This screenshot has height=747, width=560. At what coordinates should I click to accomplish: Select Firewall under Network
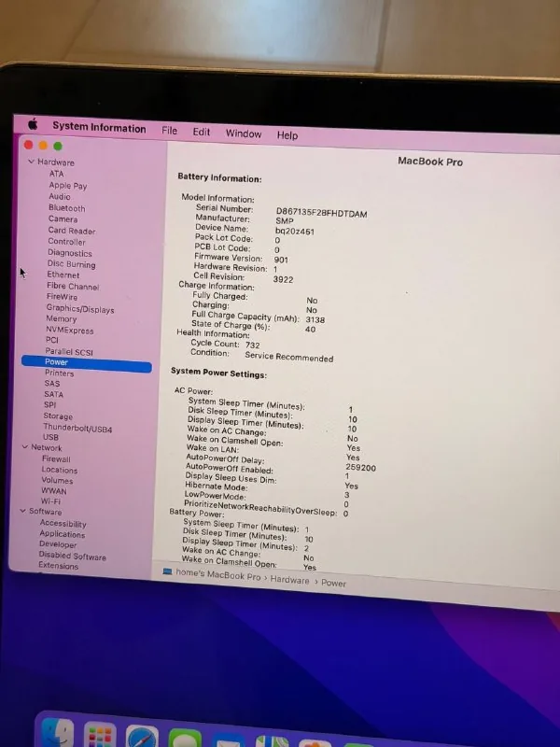coord(56,459)
